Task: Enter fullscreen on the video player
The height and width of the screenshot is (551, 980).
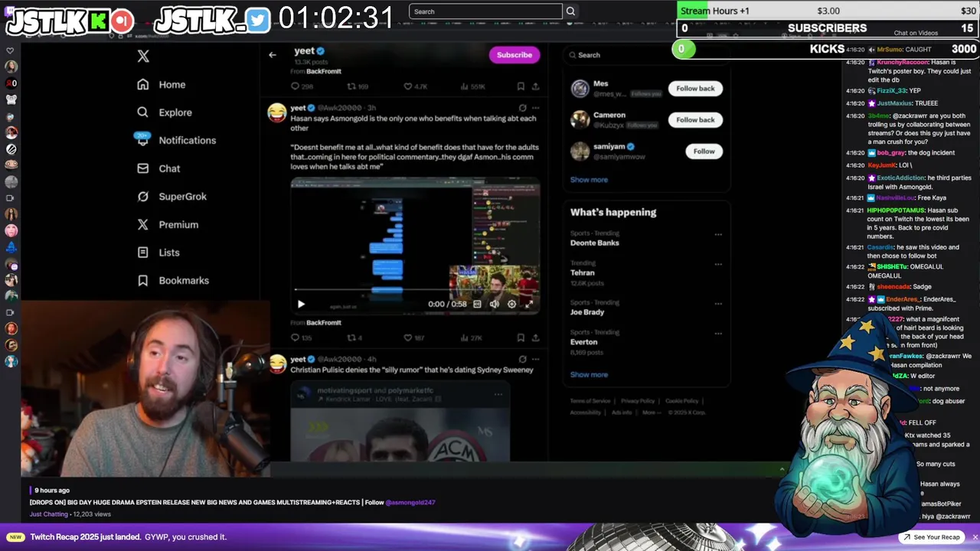Action: click(x=529, y=305)
